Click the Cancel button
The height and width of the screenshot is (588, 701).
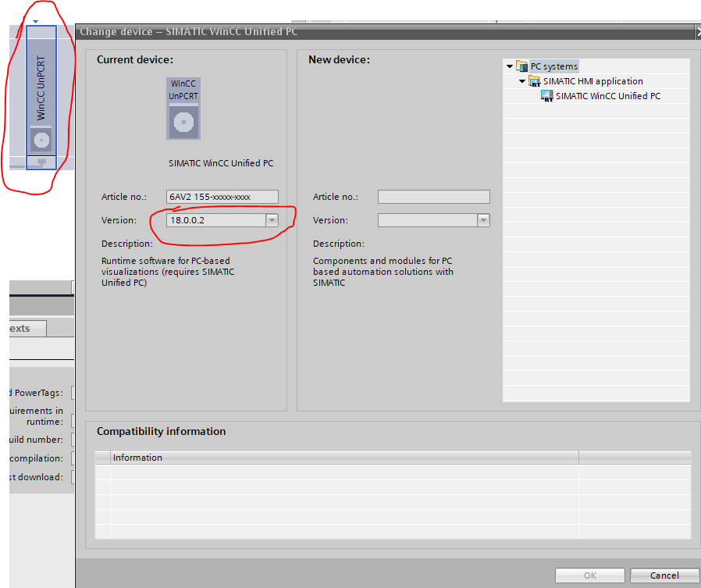664,576
